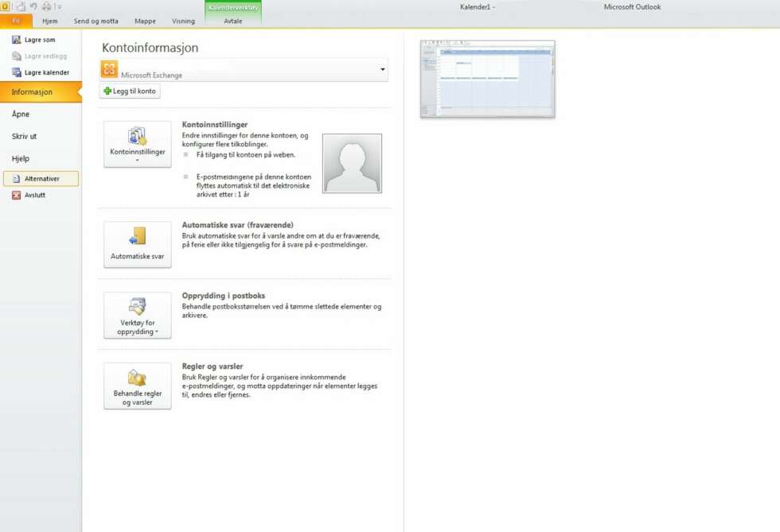This screenshot has width=780, height=532.
Task: Click the Behandle regler og varsler icon
Action: 137,378
